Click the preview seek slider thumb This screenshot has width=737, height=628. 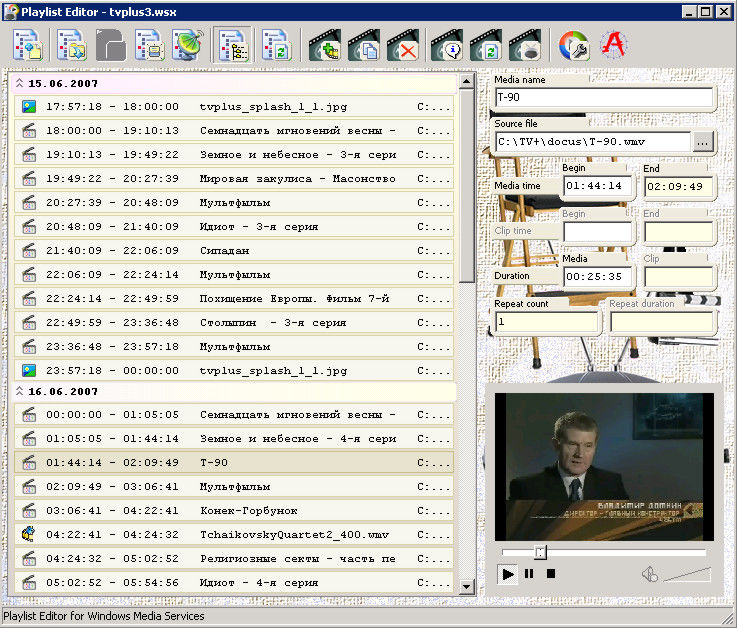pyautogui.click(x=541, y=552)
